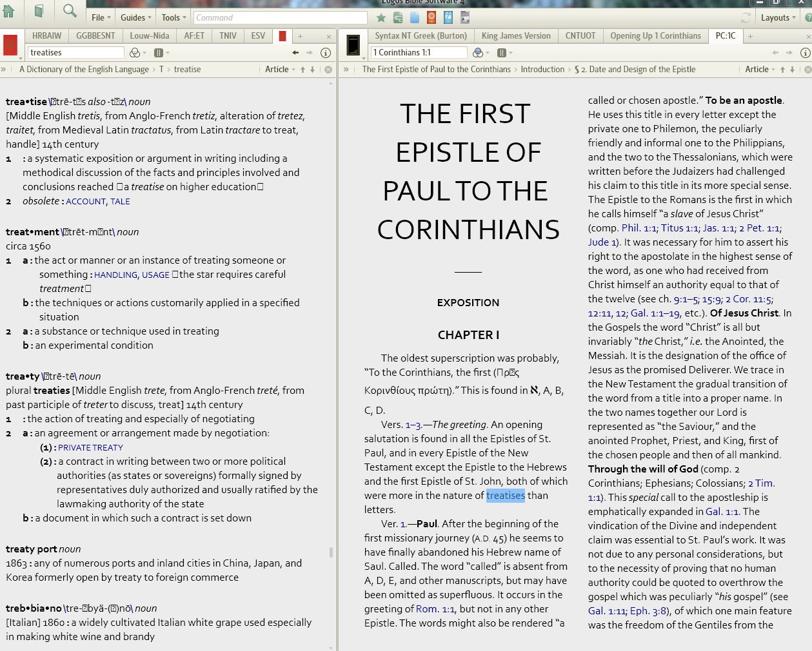Viewport: 812px width, 651px height.
Task: Toggle visual filters in the dictionary panel
Action: (134, 52)
